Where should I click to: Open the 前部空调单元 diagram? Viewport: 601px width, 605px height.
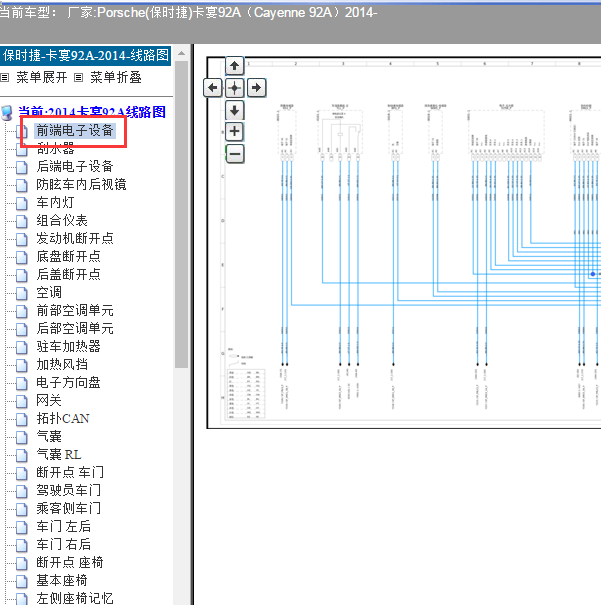click(75, 310)
